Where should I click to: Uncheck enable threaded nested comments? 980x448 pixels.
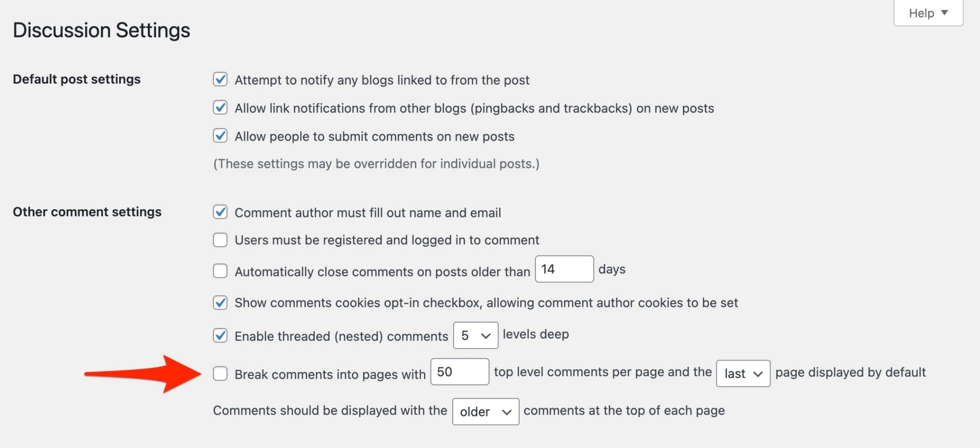(x=220, y=336)
